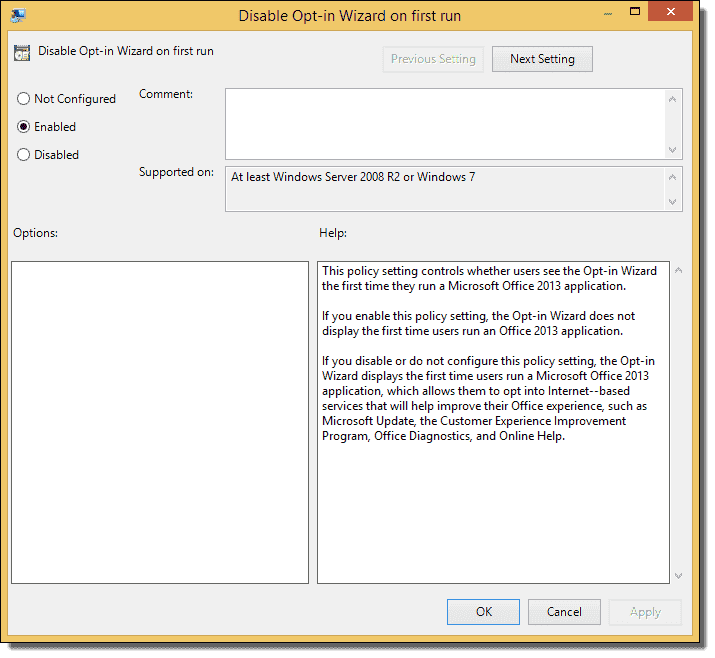
Task: Click inside the empty Options pane
Action: click(160, 422)
